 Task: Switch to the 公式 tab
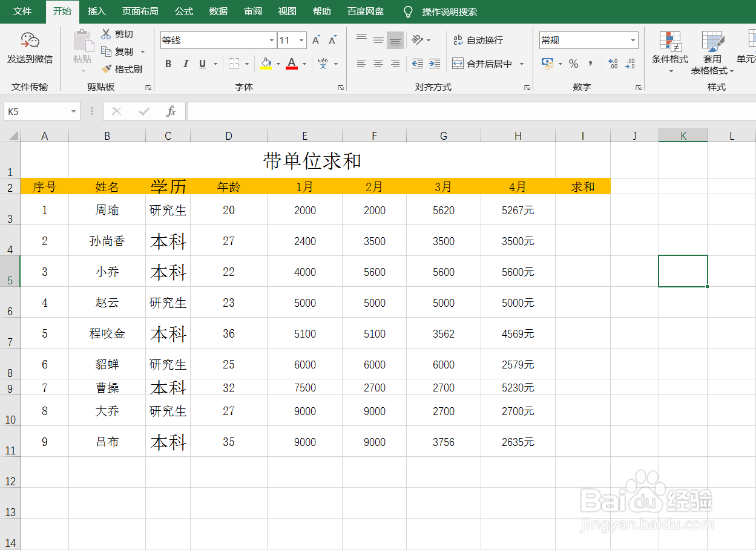pyautogui.click(x=184, y=11)
